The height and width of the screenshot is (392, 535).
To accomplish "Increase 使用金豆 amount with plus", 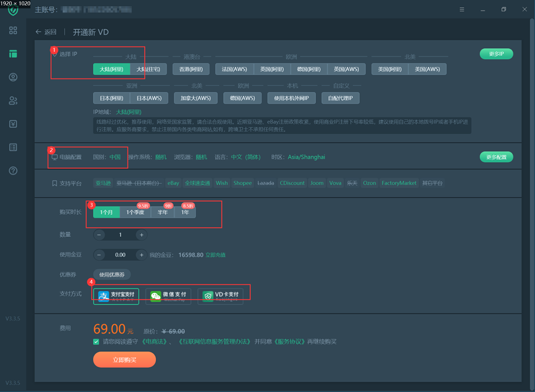I will (142, 255).
